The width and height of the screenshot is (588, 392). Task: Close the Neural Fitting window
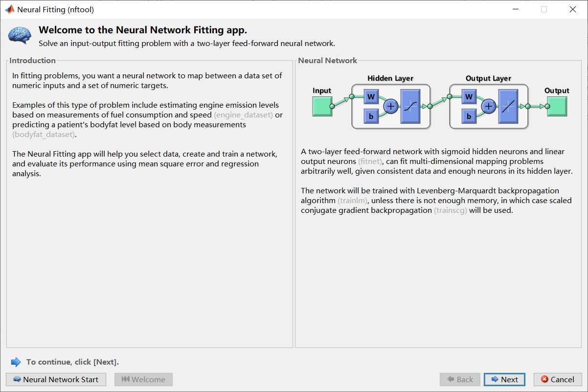pos(573,9)
